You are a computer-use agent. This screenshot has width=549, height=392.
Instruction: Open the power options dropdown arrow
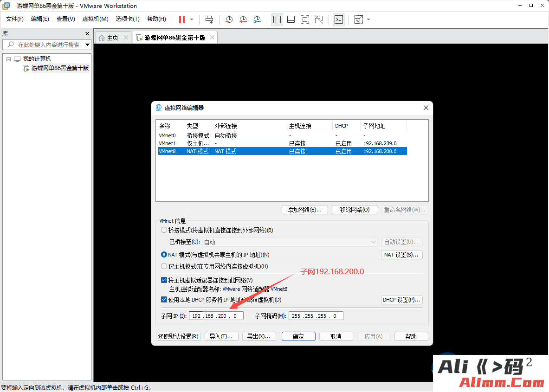click(192, 19)
